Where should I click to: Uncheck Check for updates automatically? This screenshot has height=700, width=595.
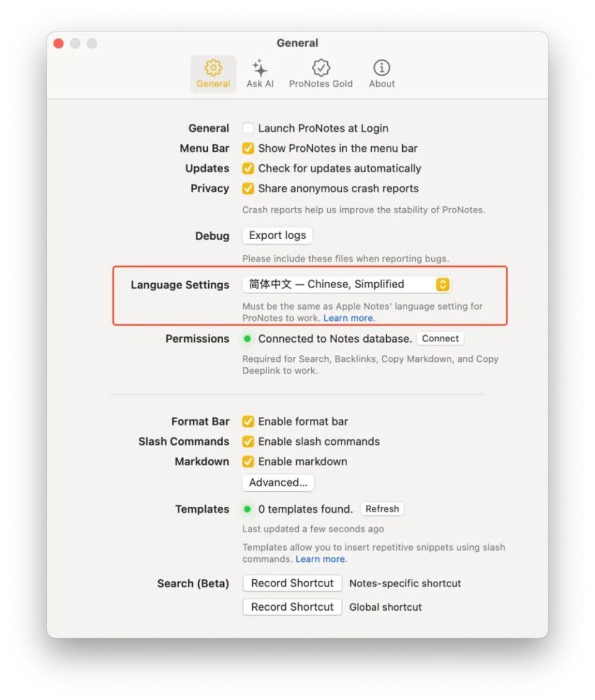248,168
